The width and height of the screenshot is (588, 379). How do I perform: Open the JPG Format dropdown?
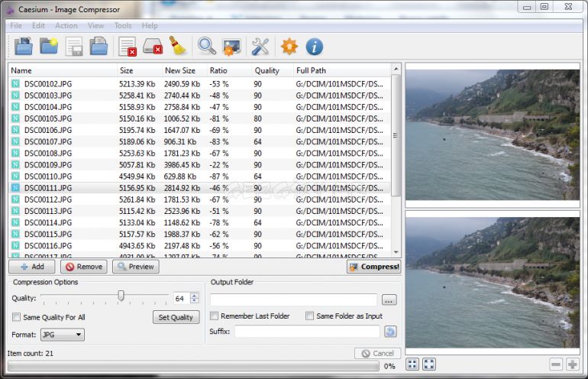coord(63,335)
